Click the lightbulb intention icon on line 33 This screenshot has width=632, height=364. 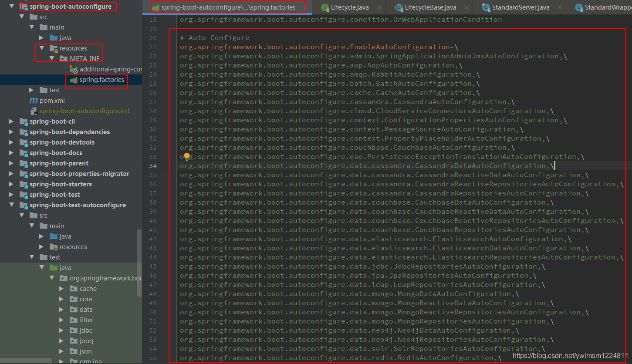click(187, 156)
